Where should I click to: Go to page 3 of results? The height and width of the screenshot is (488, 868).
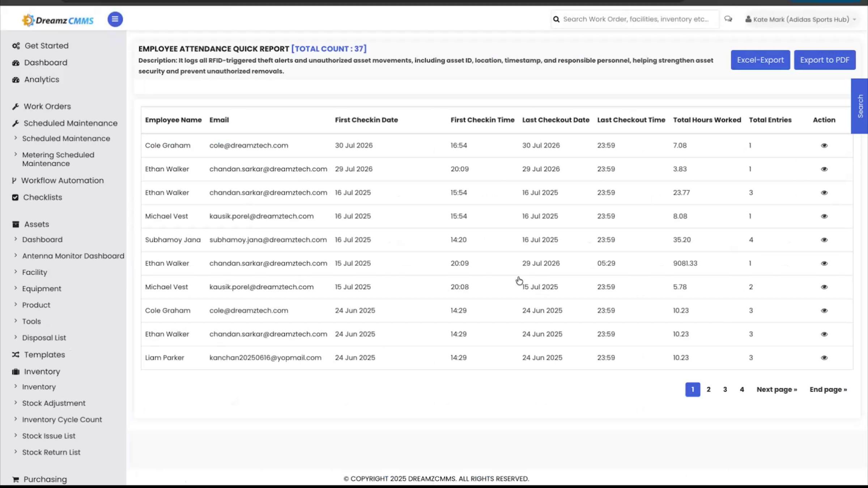coord(725,390)
